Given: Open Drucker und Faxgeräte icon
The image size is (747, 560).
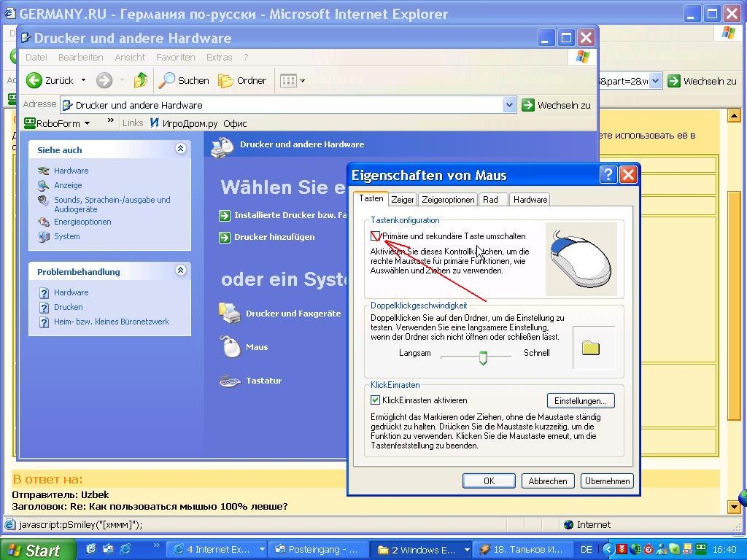Looking at the screenshot, I should tap(230, 314).
